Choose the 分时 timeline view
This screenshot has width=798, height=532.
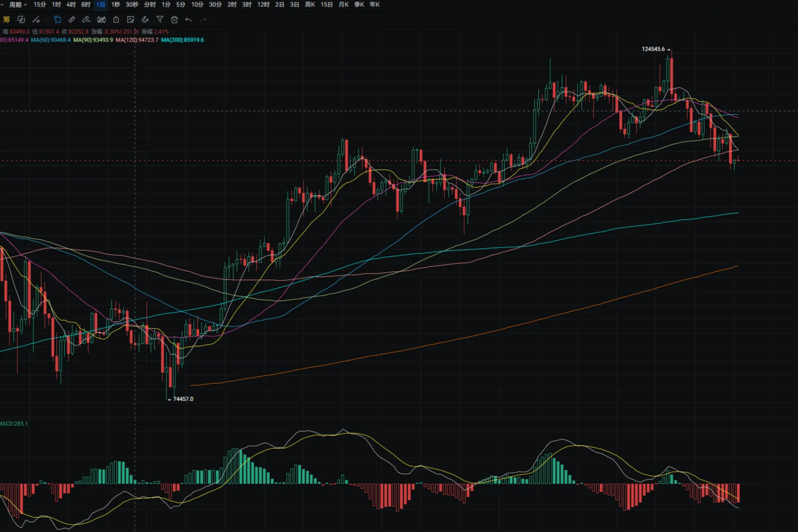tap(150, 5)
